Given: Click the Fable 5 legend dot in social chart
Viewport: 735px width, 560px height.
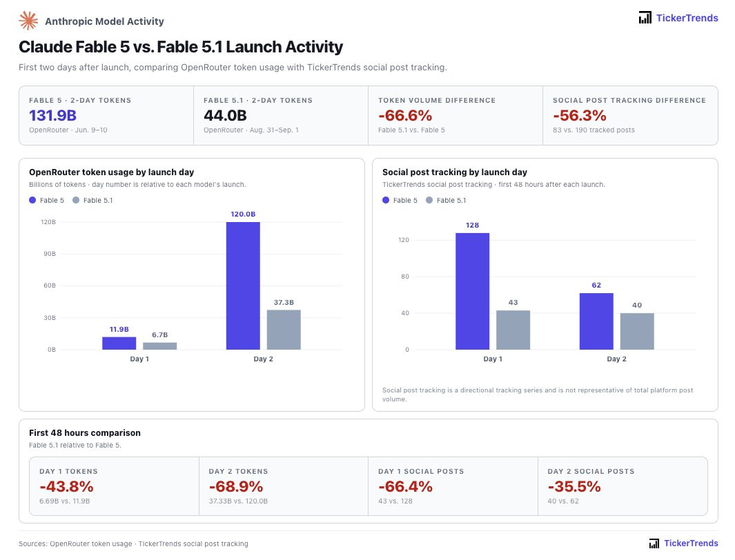Looking at the screenshot, I should pos(386,200).
